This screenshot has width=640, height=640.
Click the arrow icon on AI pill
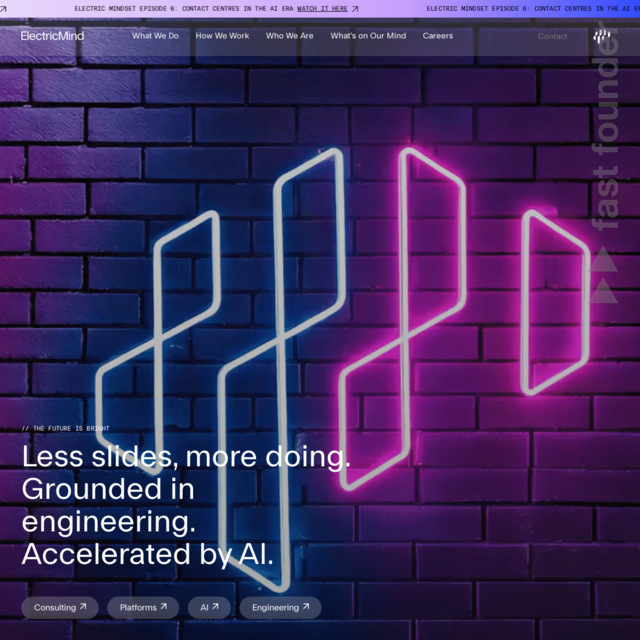point(217,607)
